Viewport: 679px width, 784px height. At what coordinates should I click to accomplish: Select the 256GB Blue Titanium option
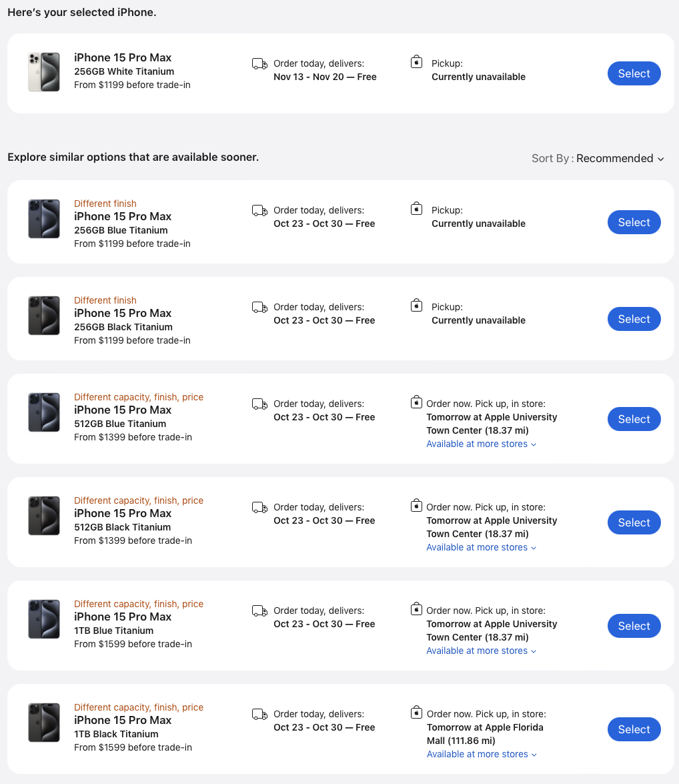634,222
